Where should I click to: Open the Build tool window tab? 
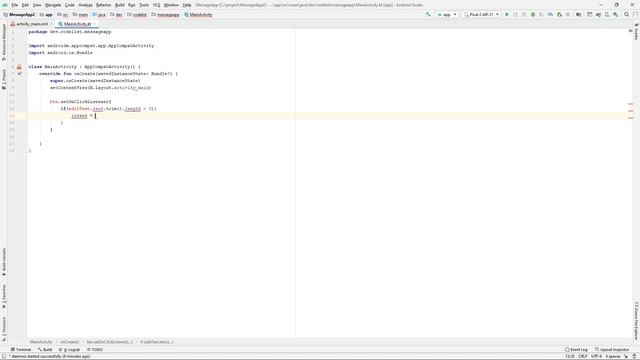[45, 350]
